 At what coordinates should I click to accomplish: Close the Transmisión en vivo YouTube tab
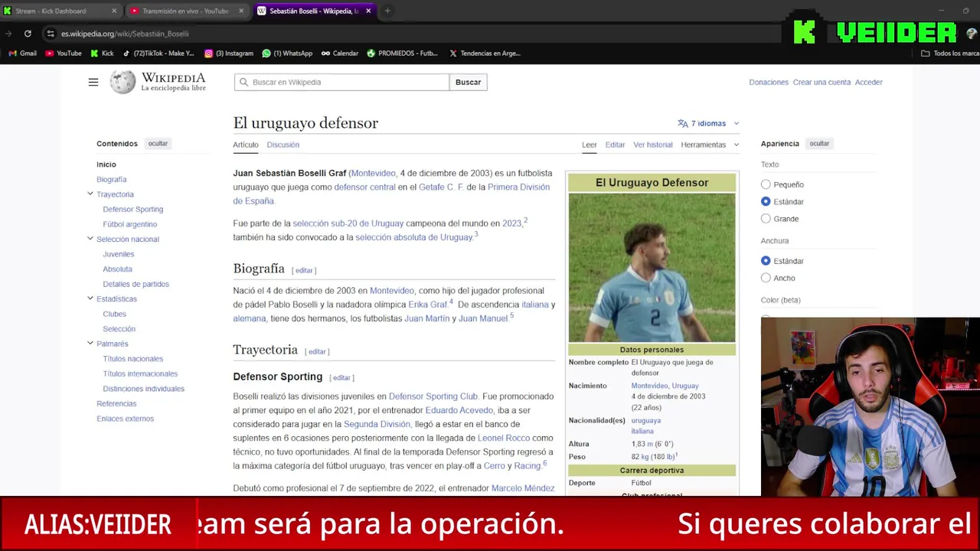click(x=241, y=11)
